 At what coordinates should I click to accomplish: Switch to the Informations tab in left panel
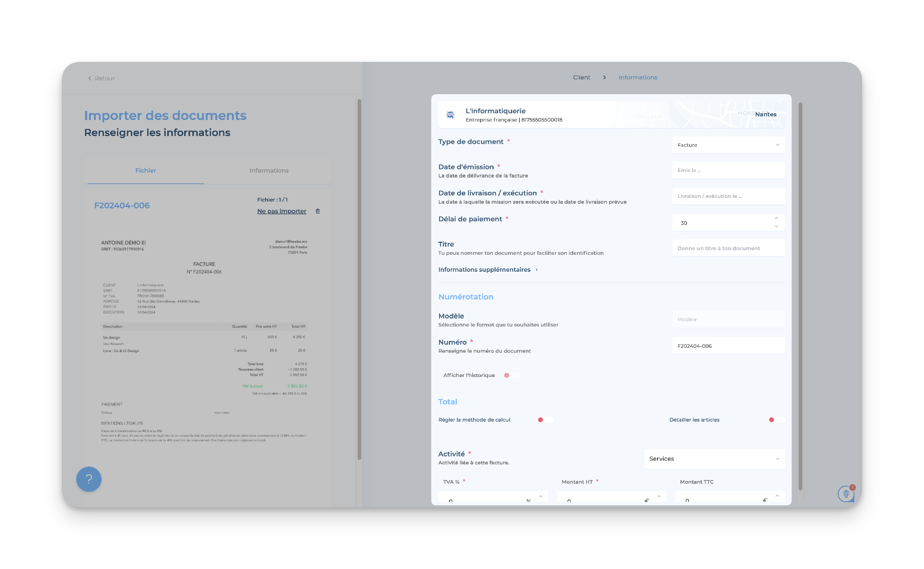point(269,170)
